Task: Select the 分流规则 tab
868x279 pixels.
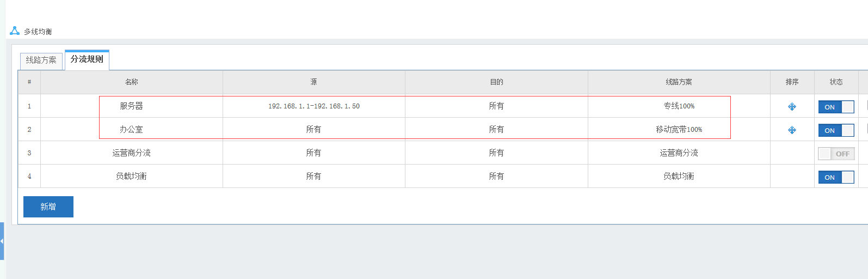Action: [x=87, y=59]
